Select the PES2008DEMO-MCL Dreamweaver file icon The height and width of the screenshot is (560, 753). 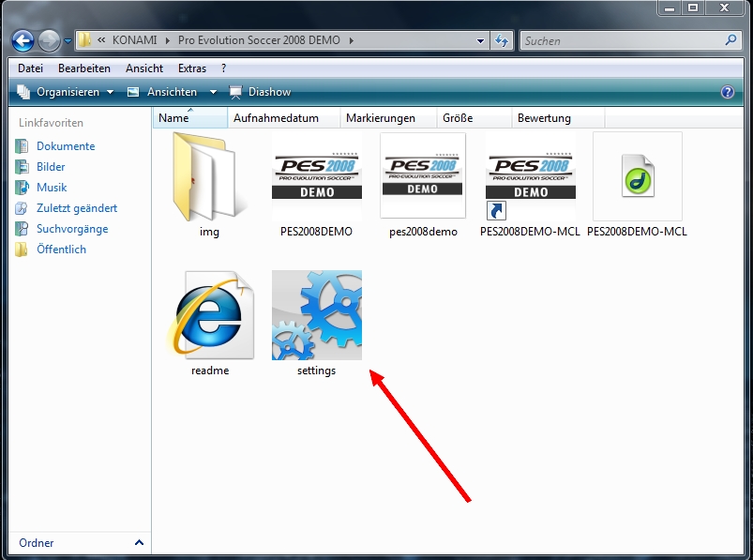pyautogui.click(x=638, y=175)
